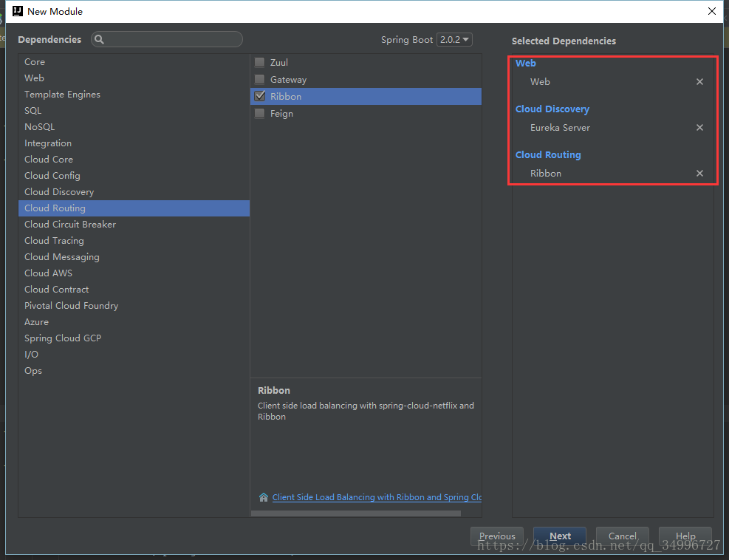Select Cloud Routing in the category list
Screen dimensions: 729x560
134,208
